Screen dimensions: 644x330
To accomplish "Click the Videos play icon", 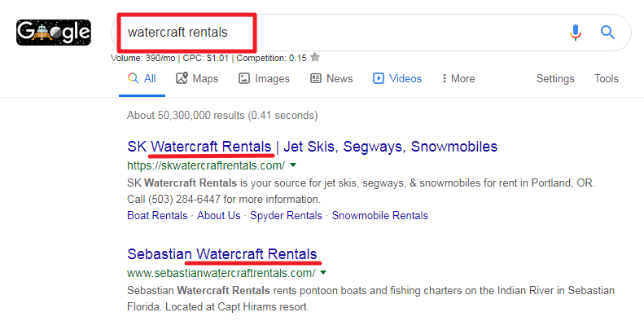I will (379, 78).
